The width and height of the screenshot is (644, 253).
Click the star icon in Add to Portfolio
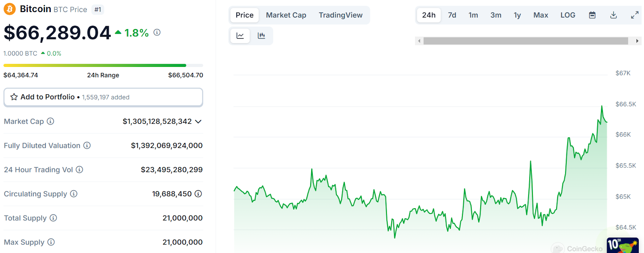coord(14,97)
